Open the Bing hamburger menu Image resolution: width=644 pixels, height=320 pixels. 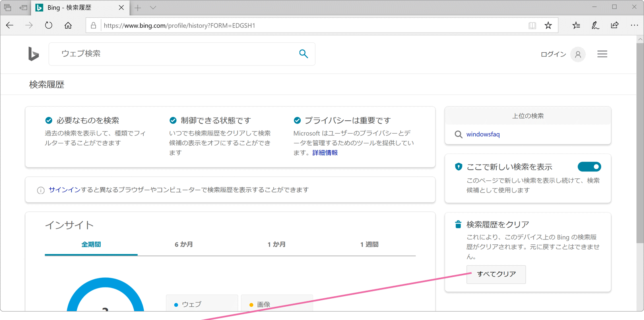coord(602,54)
